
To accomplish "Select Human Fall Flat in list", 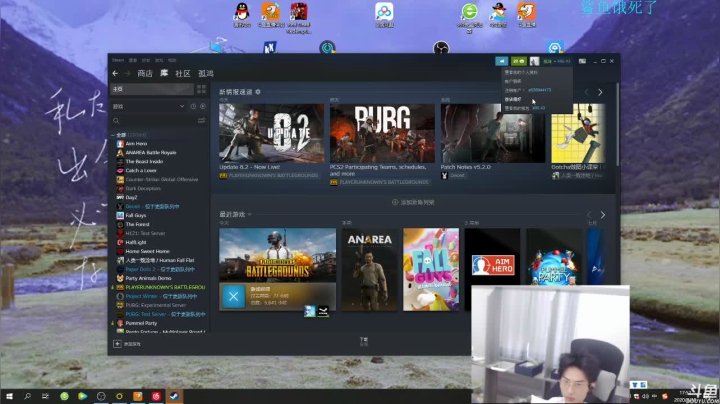I will 160,260.
